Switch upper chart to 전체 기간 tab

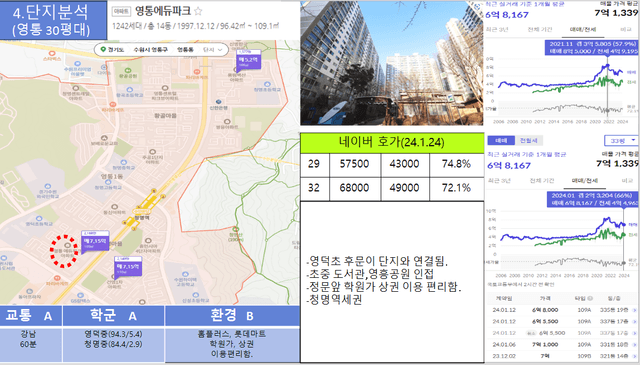(x=540, y=29)
